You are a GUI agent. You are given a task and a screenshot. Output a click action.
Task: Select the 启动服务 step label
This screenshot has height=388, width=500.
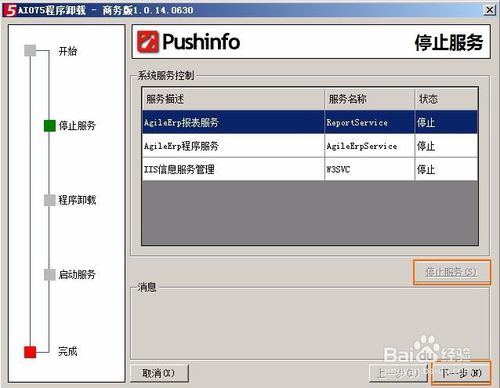point(77,275)
